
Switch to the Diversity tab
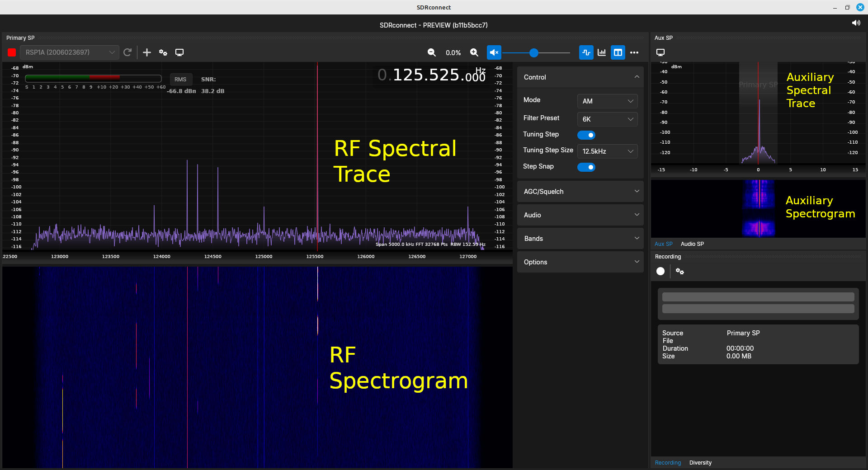tap(700, 463)
